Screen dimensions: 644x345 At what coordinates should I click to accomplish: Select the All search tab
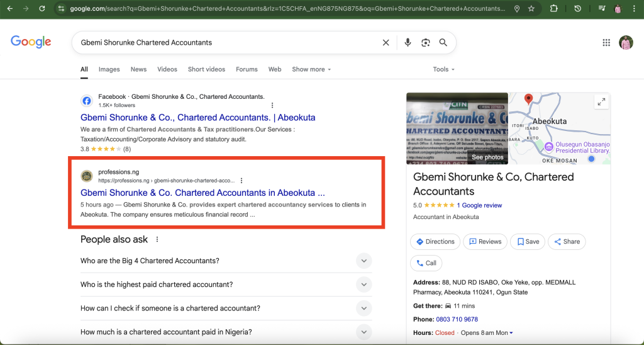[84, 69]
